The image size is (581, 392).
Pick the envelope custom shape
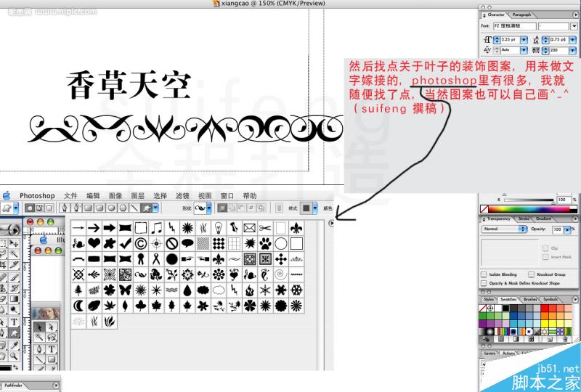point(250,228)
